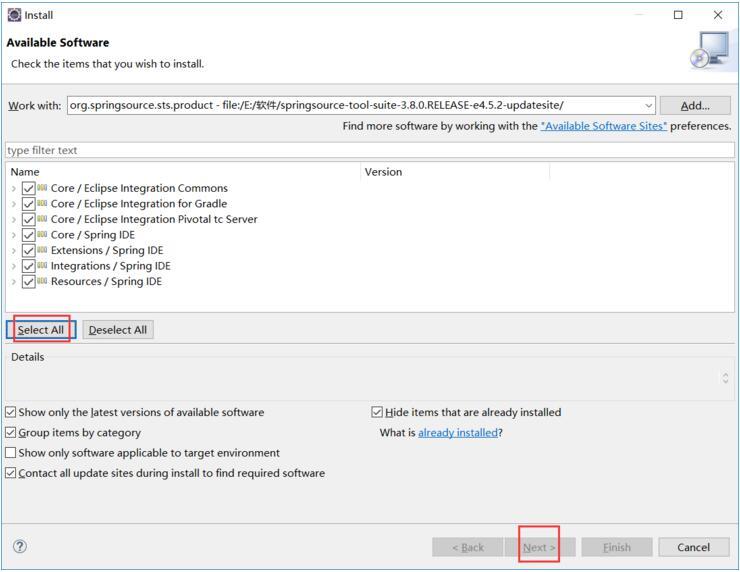The image size is (740, 572).
Task: Select Core / Eclipse Integration for Gradle label
Action: [x=139, y=203]
